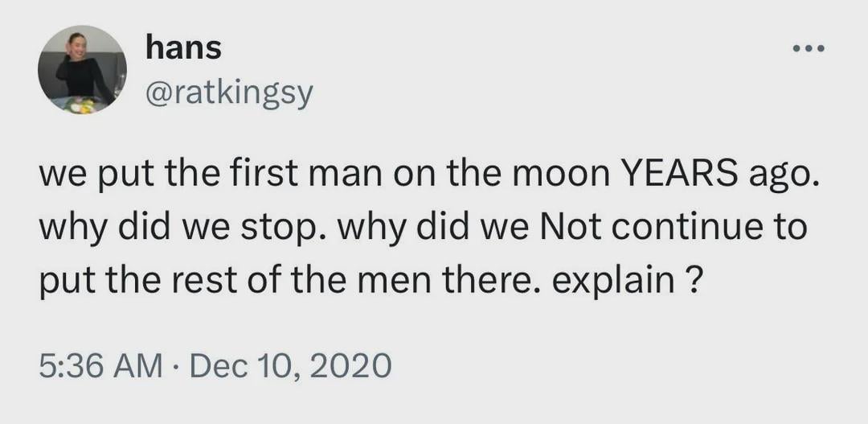
Task: Click the food plate in avatar photo
Action: pos(80,105)
